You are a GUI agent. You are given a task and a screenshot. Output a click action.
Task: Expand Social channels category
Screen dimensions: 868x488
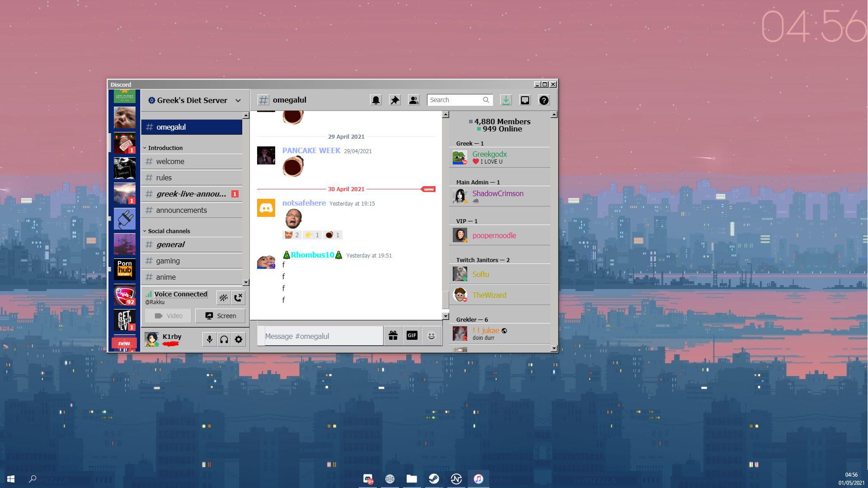pos(169,230)
